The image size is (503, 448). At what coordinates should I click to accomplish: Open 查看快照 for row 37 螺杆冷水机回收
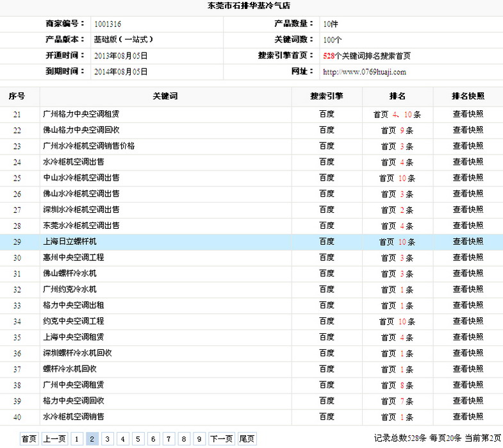(x=468, y=369)
